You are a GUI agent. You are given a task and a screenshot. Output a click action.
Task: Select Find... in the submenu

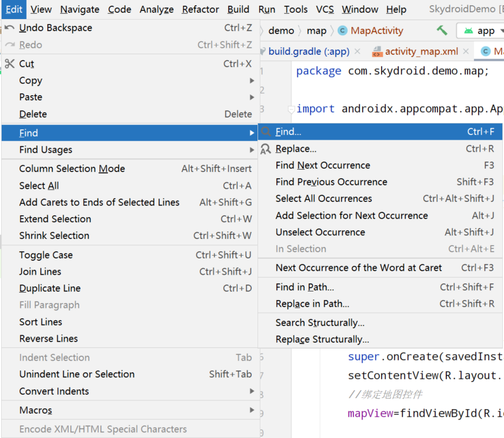(380, 132)
